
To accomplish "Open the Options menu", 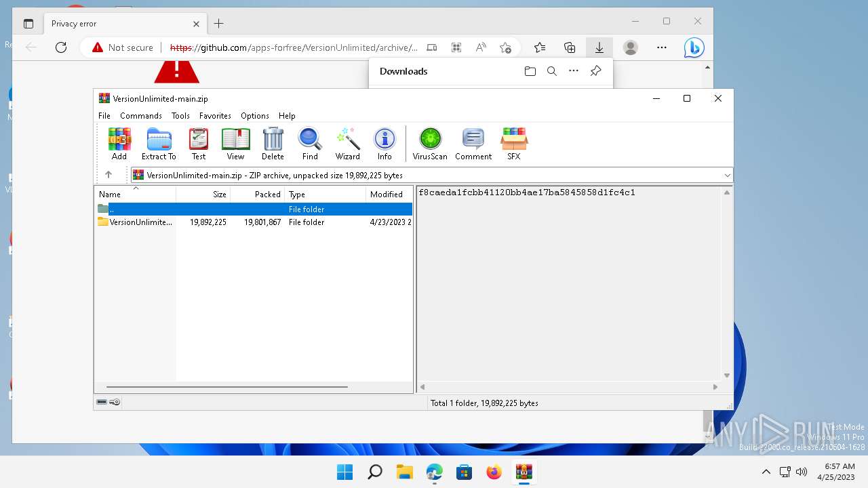I will point(255,116).
